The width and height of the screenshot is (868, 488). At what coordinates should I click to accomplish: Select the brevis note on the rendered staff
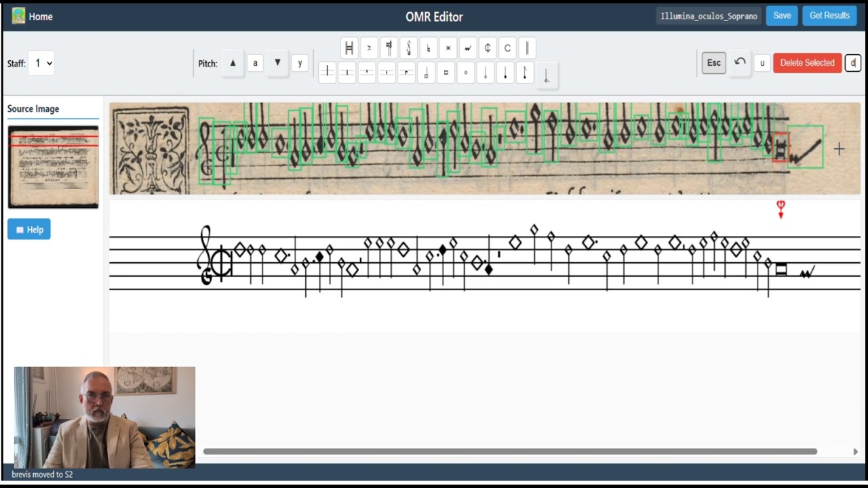tap(781, 269)
